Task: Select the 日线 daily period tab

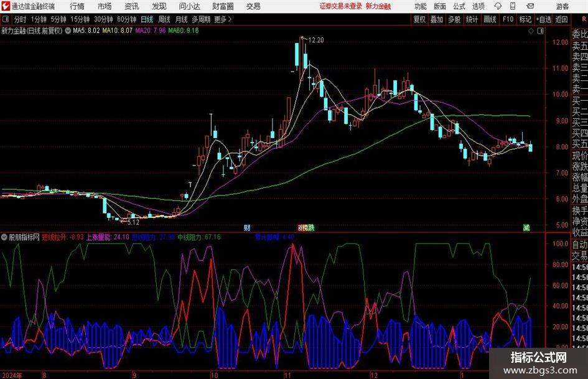Action: click(x=147, y=19)
